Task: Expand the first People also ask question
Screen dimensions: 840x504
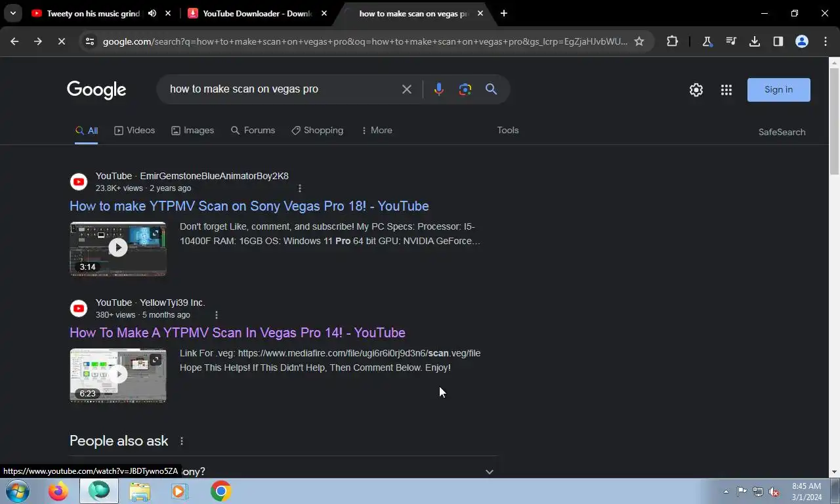Action: pyautogui.click(x=283, y=471)
